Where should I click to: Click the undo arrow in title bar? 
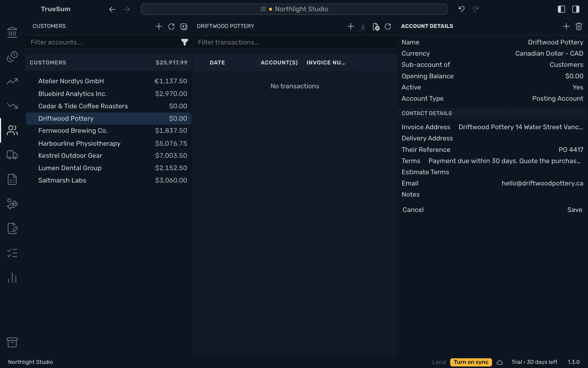pos(462,9)
